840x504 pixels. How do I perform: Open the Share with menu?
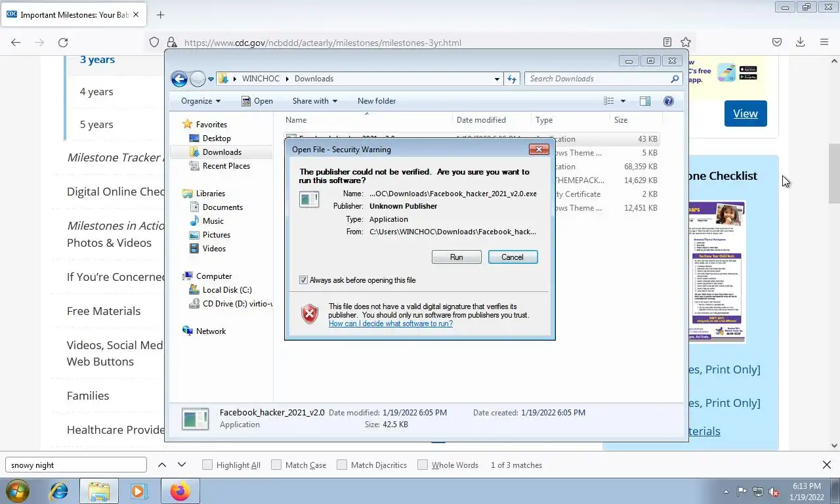(x=315, y=101)
